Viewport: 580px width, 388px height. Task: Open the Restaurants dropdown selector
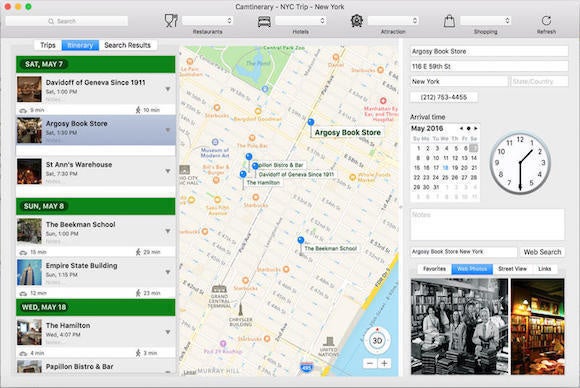[208, 21]
